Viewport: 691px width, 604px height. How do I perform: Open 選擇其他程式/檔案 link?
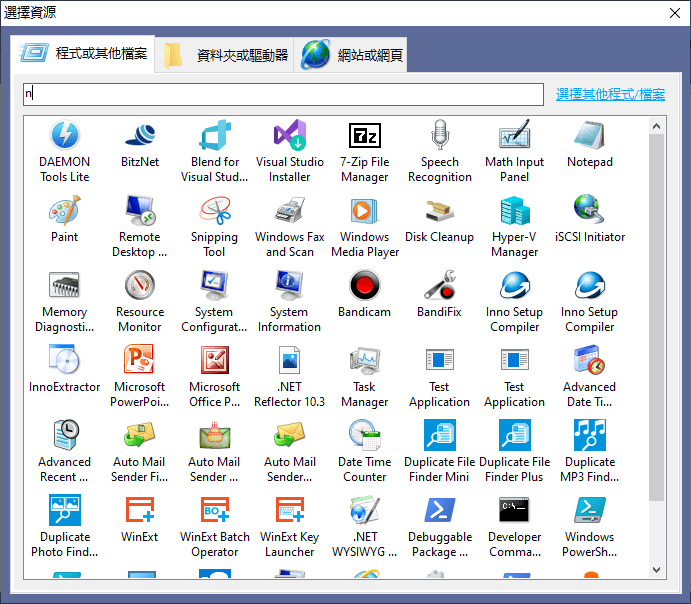tap(610, 94)
